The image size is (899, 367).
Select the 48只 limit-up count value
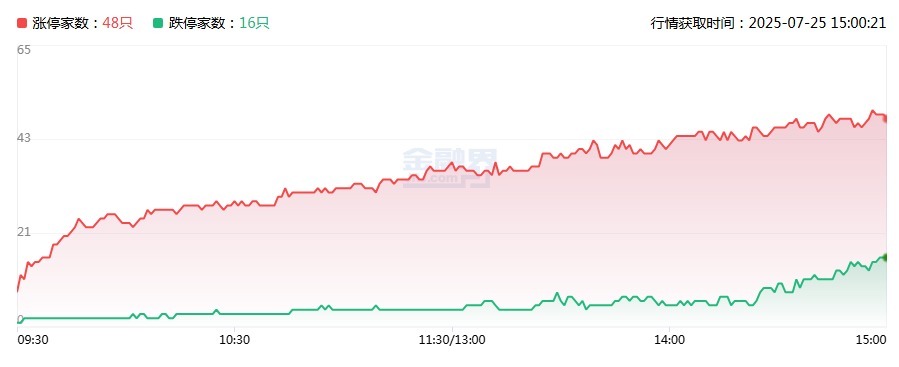click(x=118, y=23)
